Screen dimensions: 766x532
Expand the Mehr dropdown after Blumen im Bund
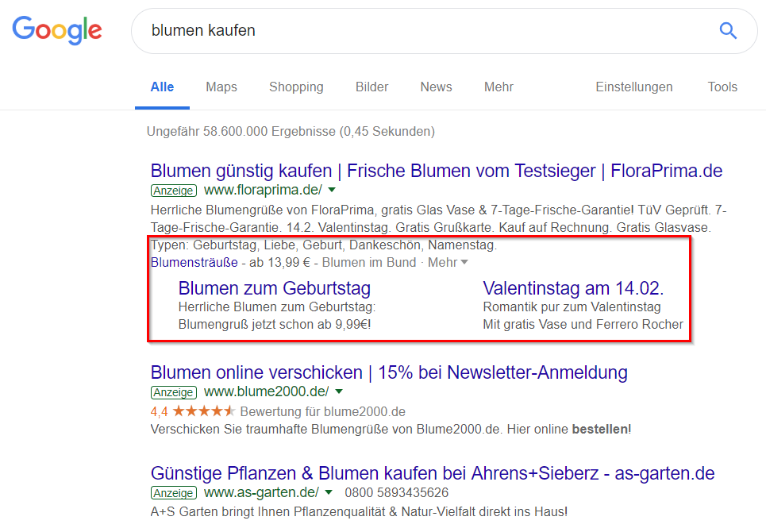coord(448,262)
